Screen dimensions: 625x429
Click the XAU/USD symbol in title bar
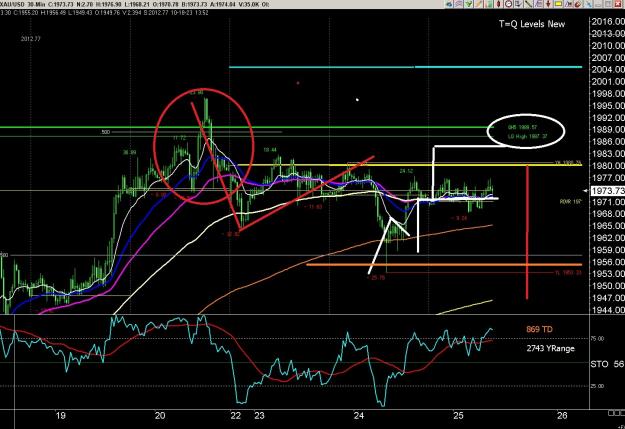(12, 4)
